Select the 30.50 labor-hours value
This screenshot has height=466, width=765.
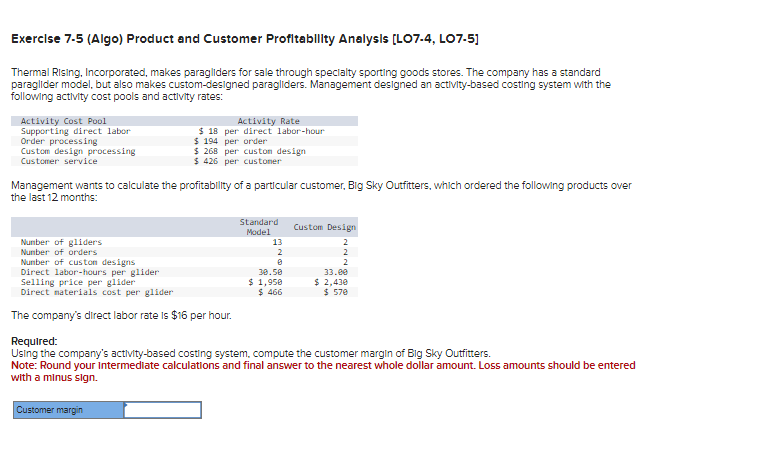270,272
